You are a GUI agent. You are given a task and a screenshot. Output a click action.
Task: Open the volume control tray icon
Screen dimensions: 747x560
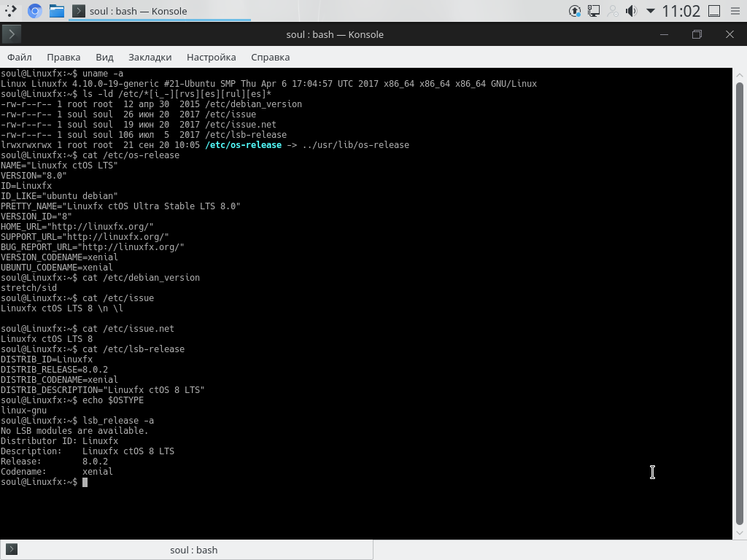click(631, 11)
